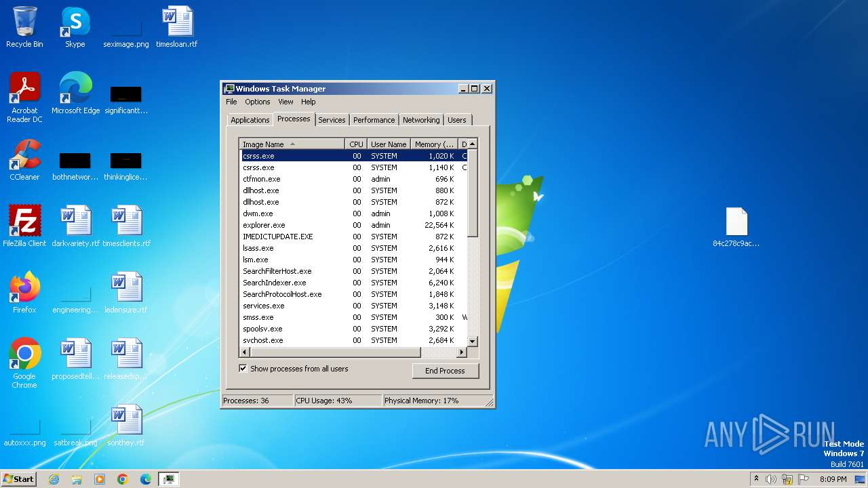868x488 pixels.
Task: Switch to the Performance tab
Action: [x=374, y=120]
